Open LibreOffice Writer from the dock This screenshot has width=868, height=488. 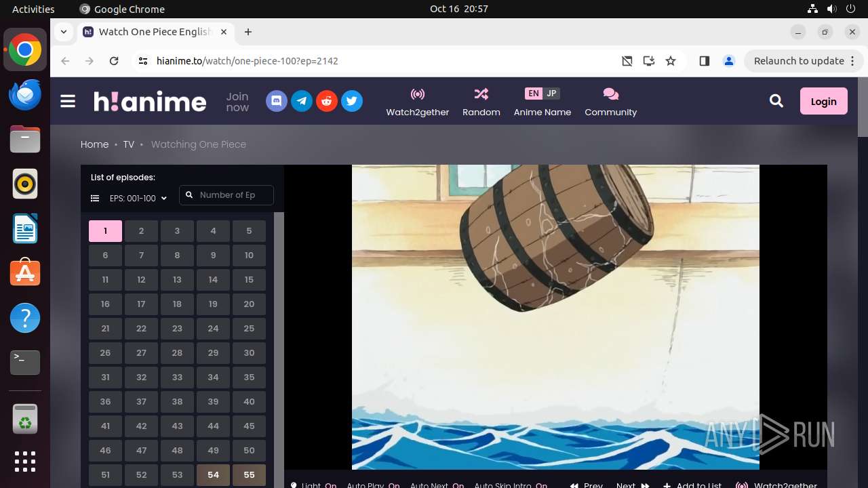click(x=25, y=228)
